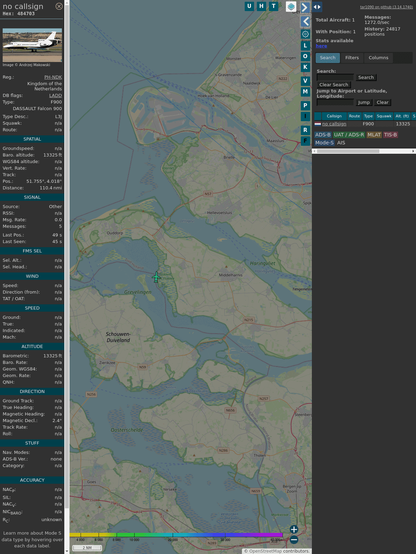Click the K map option button

pos(305,67)
